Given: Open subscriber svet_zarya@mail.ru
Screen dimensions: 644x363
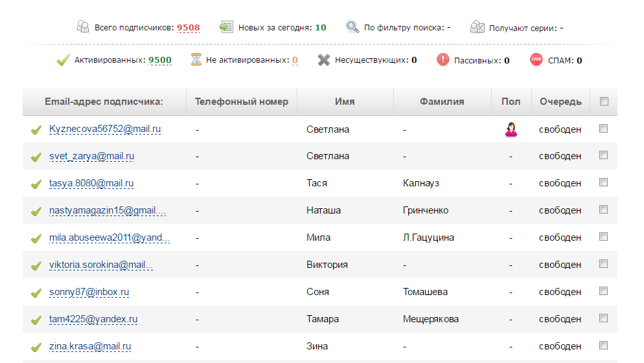Looking at the screenshot, I should tap(91, 157).
